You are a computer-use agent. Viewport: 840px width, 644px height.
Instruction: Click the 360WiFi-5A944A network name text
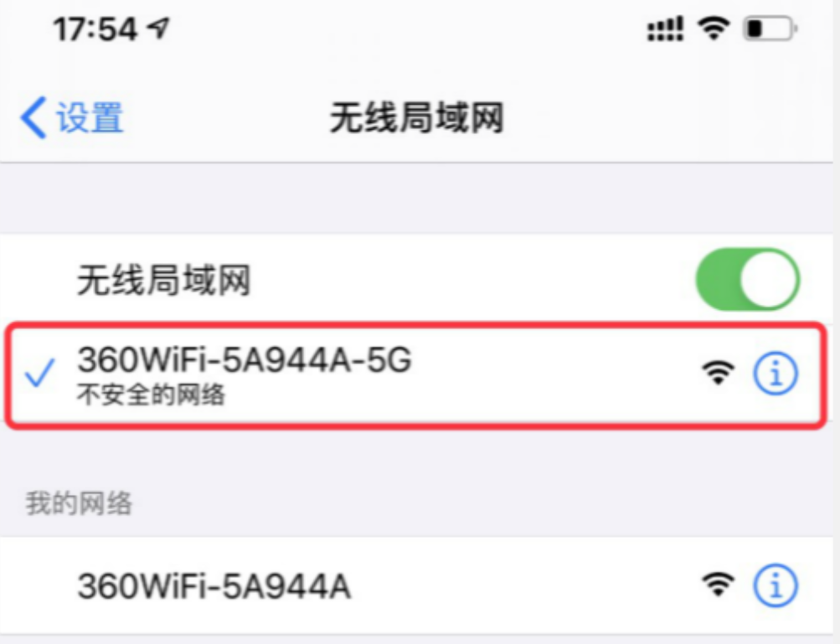(214, 586)
